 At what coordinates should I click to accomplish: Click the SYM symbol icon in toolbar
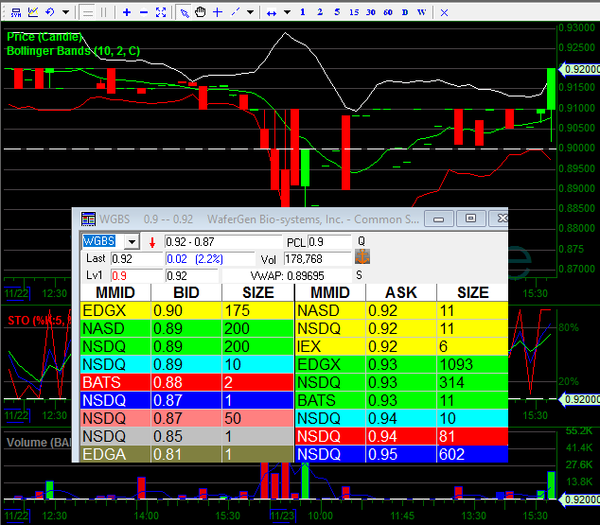point(11,12)
